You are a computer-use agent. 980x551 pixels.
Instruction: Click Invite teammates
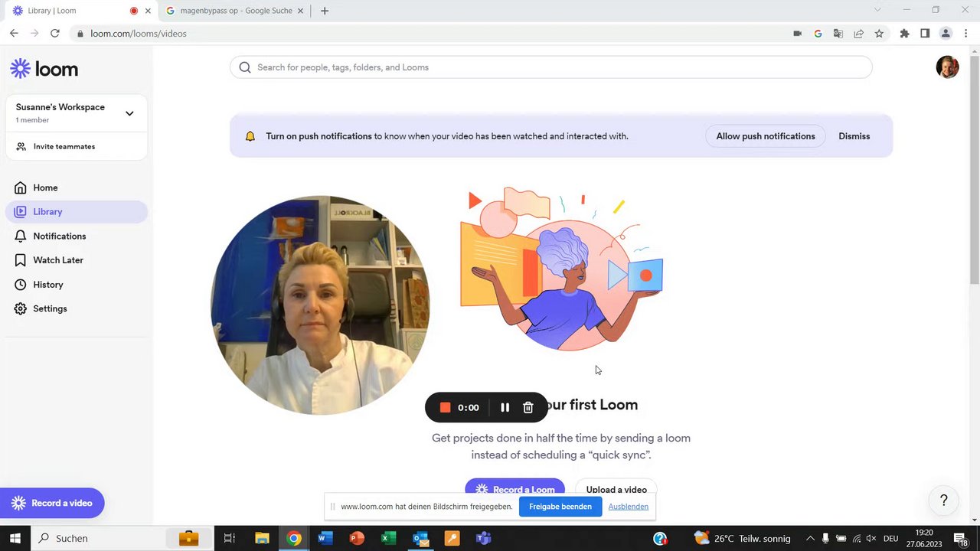click(x=64, y=146)
